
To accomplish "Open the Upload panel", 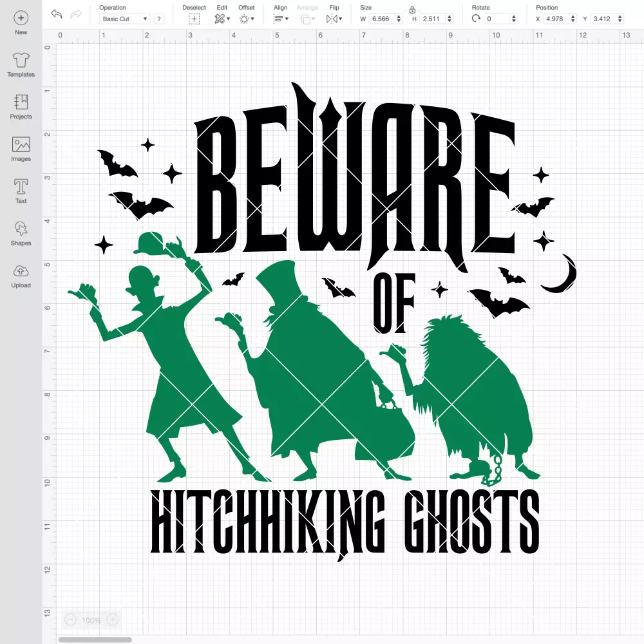I will coord(21,276).
